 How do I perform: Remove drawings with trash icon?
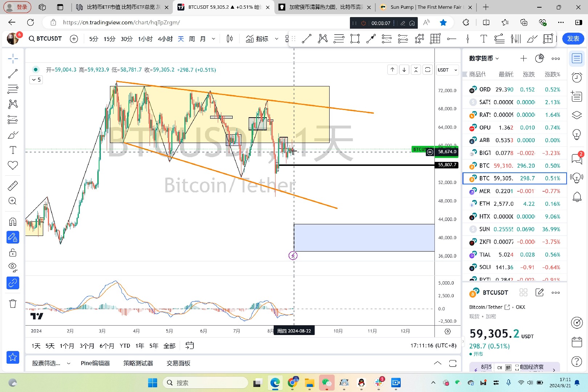click(13, 303)
